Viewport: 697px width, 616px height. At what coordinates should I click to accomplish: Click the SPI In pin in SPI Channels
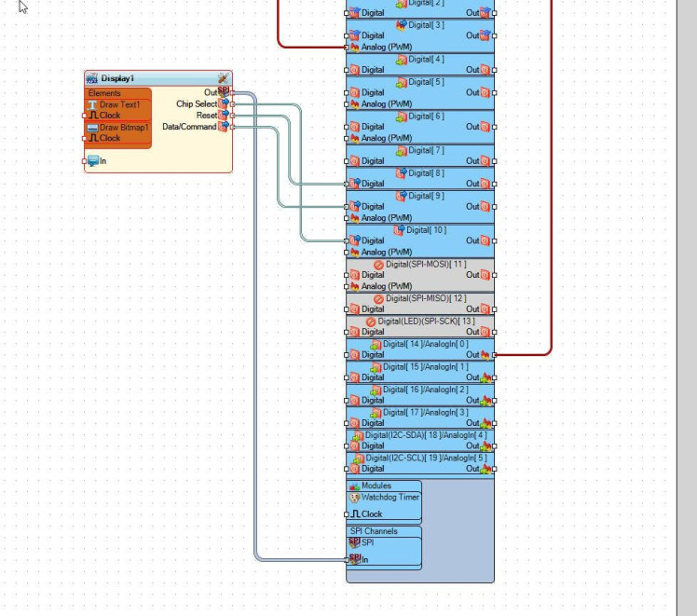coord(347,559)
